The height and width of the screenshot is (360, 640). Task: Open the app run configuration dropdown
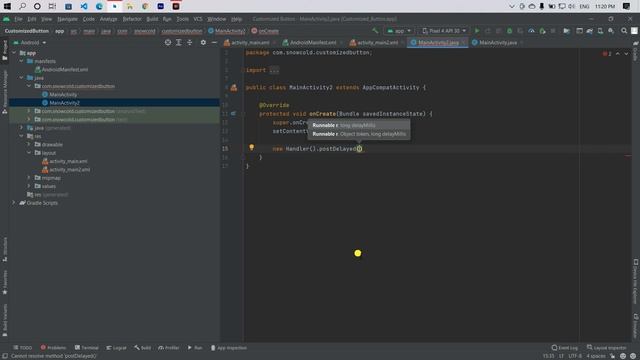399,31
